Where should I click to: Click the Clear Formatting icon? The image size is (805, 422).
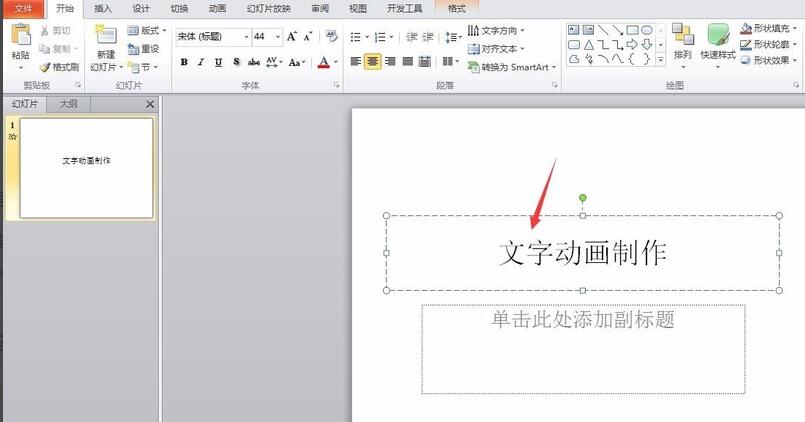pos(332,36)
